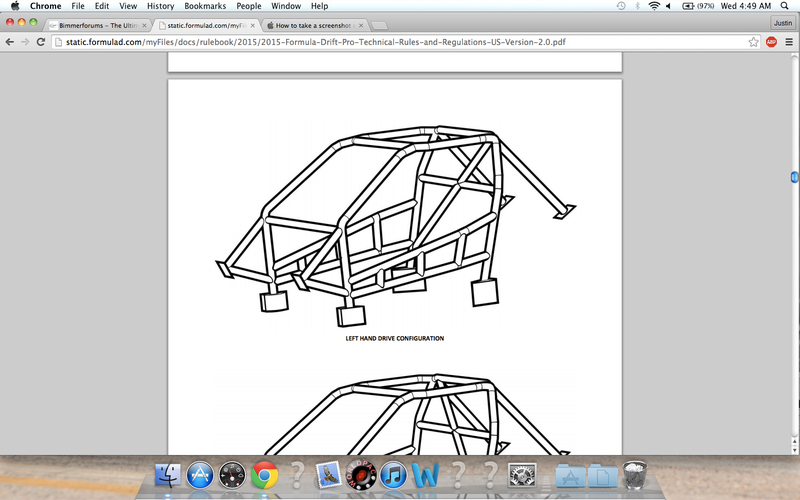Image resolution: width=800 pixels, height=500 pixels.
Task: Click the left-hand drive roll cage diagram
Action: (x=395, y=226)
